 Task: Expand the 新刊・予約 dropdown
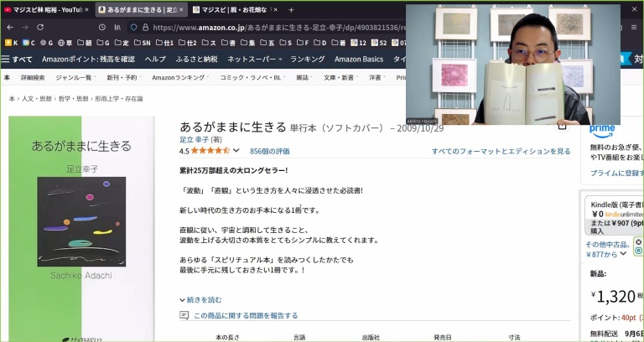123,77
